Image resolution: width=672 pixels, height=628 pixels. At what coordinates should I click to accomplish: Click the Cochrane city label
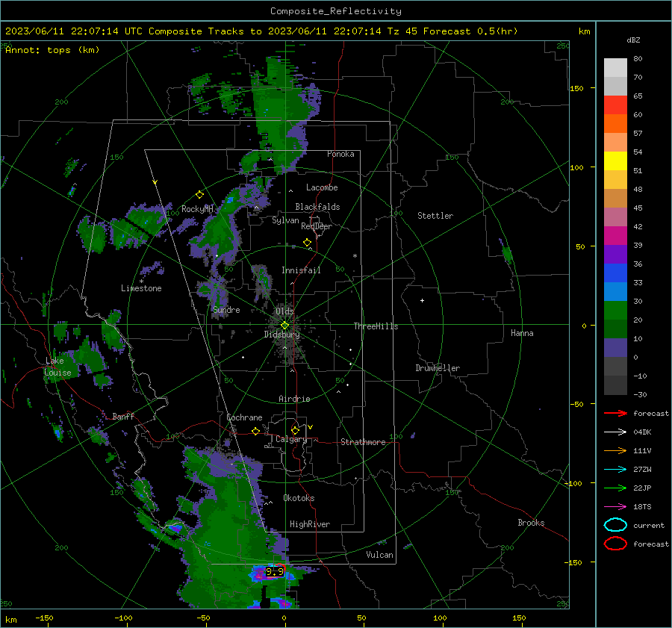pyautogui.click(x=244, y=417)
